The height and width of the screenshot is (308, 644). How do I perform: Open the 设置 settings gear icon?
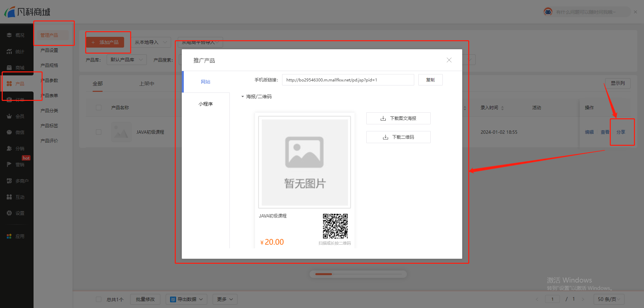point(9,213)
